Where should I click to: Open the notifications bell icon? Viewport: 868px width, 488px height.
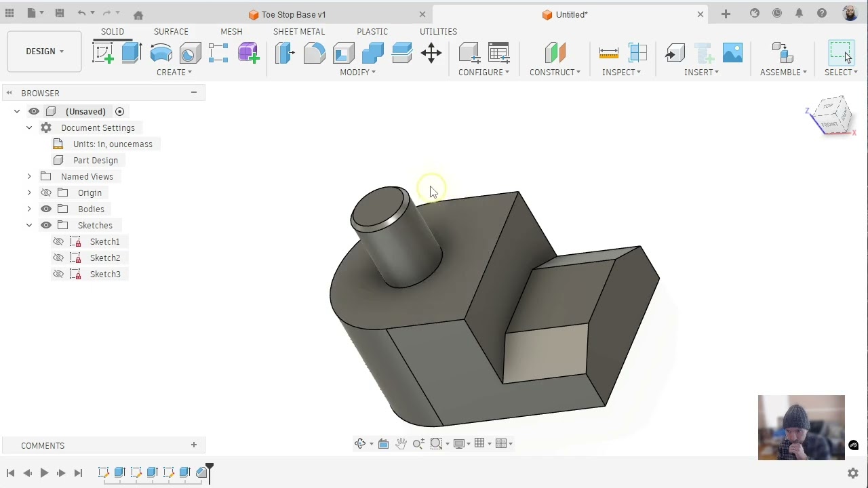coord(800,14)
